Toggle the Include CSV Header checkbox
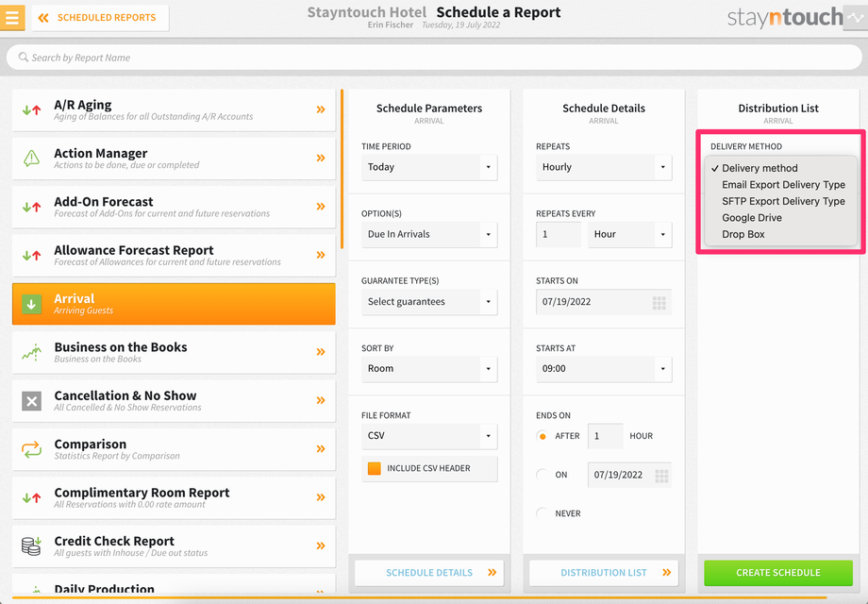Image resolution: width=868 pixels, height=604 pixels. [375, 468]
